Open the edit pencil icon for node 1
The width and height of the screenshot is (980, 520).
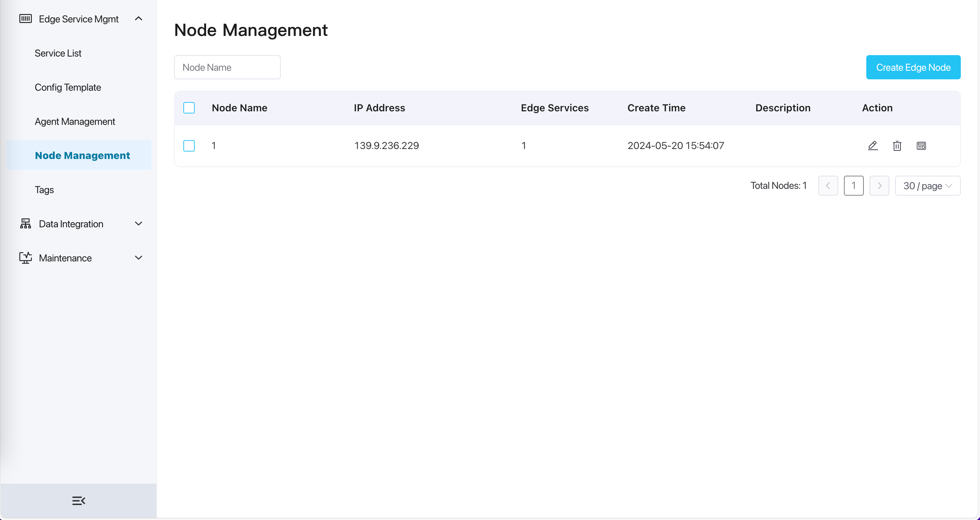point(872,145)
